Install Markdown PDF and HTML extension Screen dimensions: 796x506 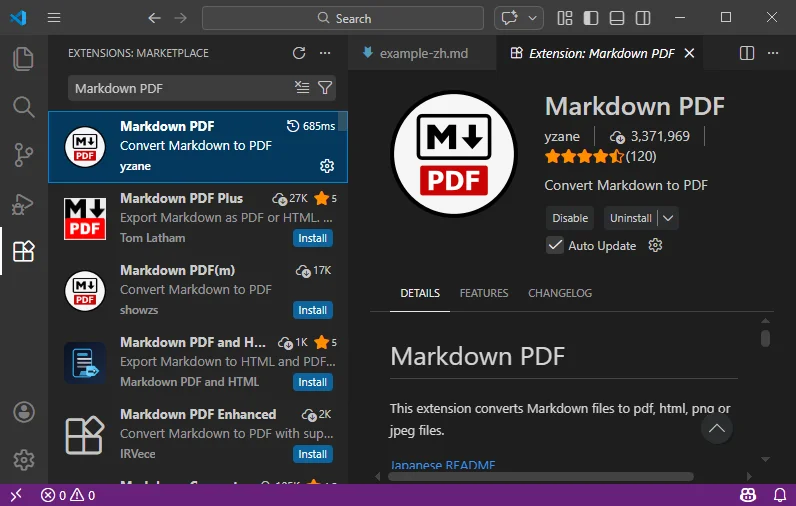(x=312, y=382)
